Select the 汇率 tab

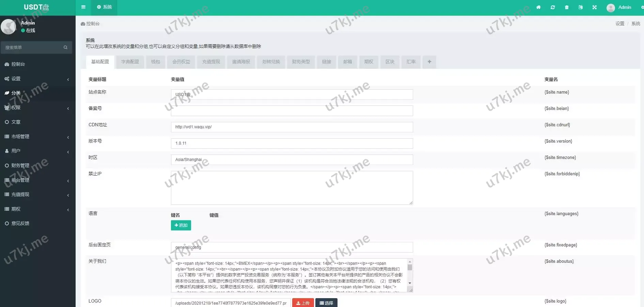pos(411,62)
